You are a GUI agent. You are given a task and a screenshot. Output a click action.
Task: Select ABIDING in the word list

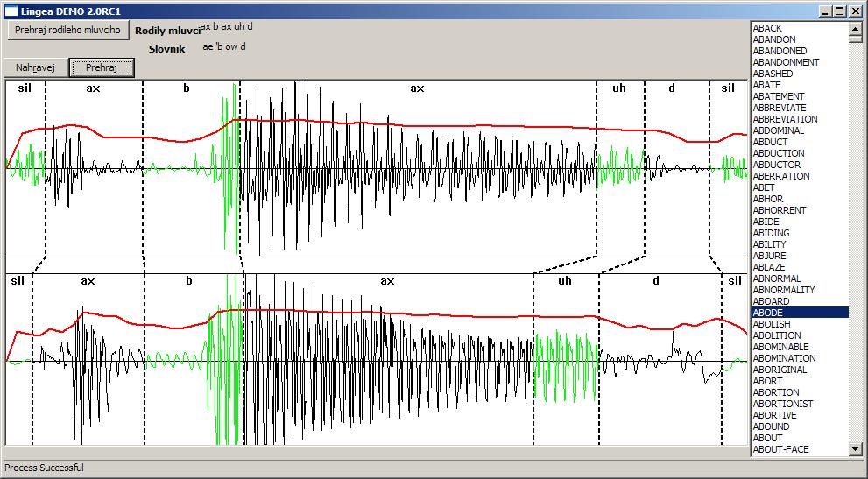(800, 233)
